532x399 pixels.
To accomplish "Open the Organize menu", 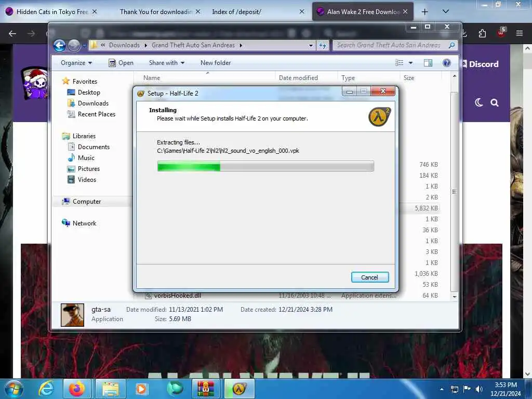I will [76, 63].
